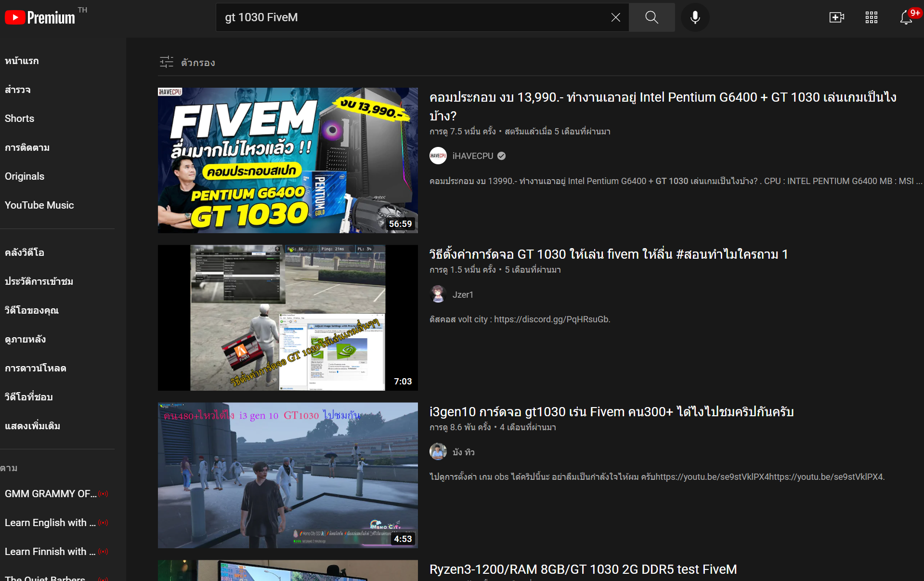
Task: Click live indicator beside GMM GRAMMY OF...
Action: coord(103,493)
